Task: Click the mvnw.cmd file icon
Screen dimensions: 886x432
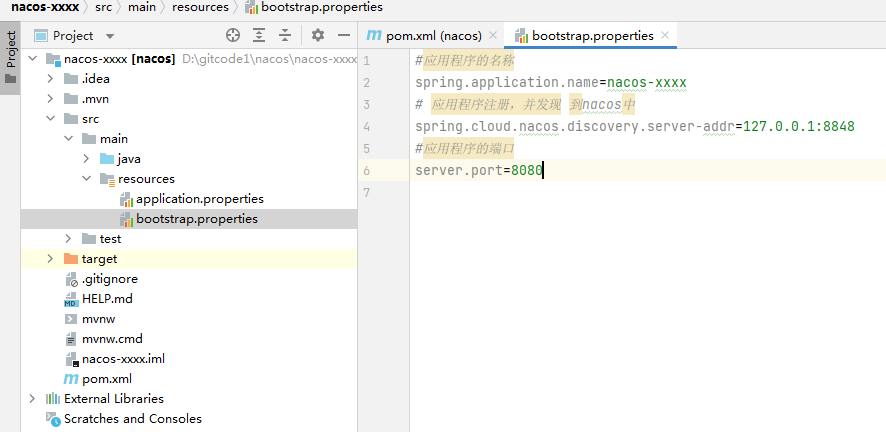Action: click(x=71, y=339)
